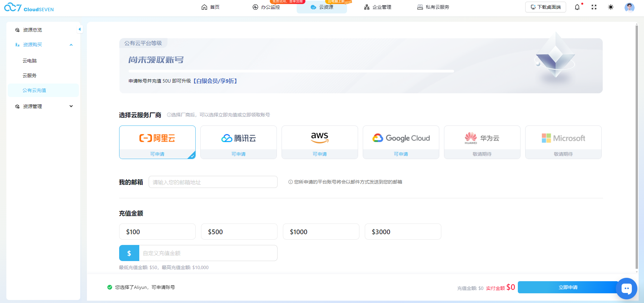The width and height of the screenshot is (644, 303).
Task: Click the 资源总览 sidebar icon
Action: click(17, 30)
